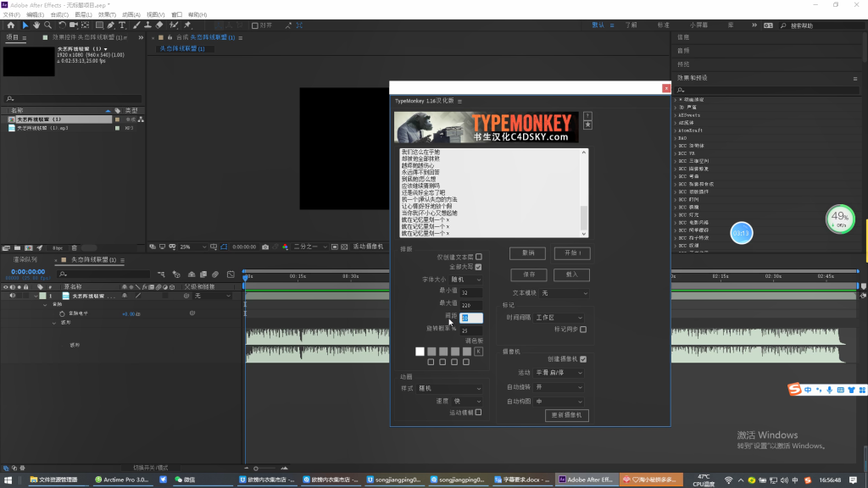Select the Rectangle shape tool
This screenshot has height=488, width=868.
pos(100,25)
